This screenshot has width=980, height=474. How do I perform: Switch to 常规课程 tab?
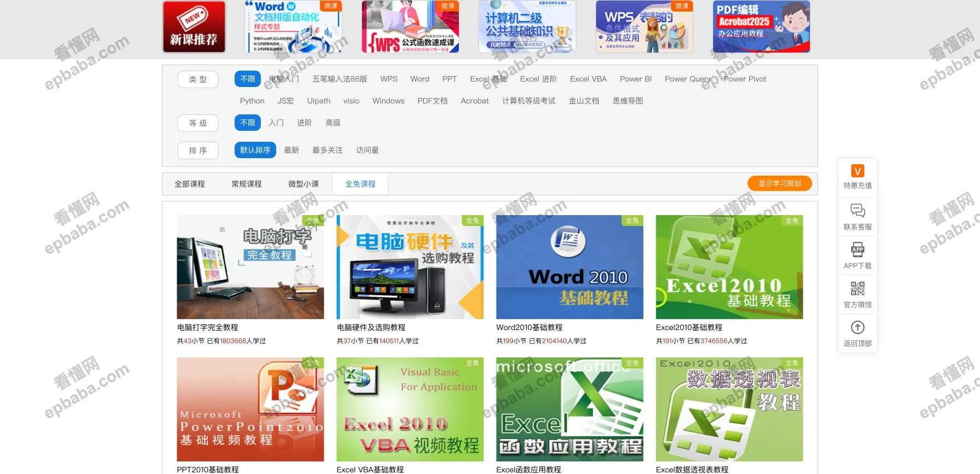247,184
